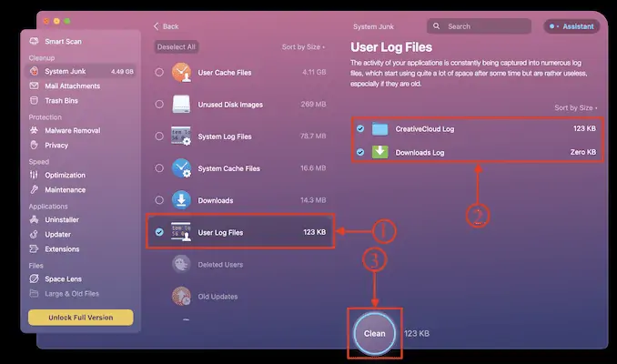This screenshot has width=617, height=364.
Task: Select Malware Removal in sidebar
Action: point(75,130)
